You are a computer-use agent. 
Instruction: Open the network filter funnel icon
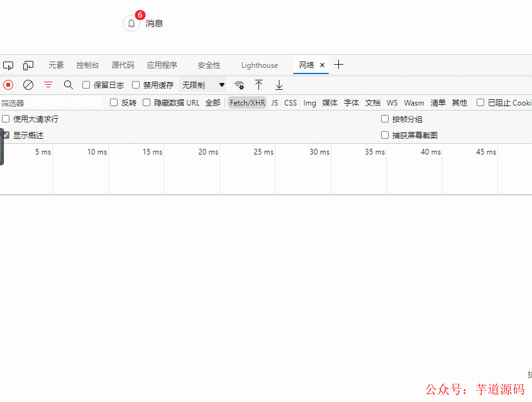click(x=48, y=84)
